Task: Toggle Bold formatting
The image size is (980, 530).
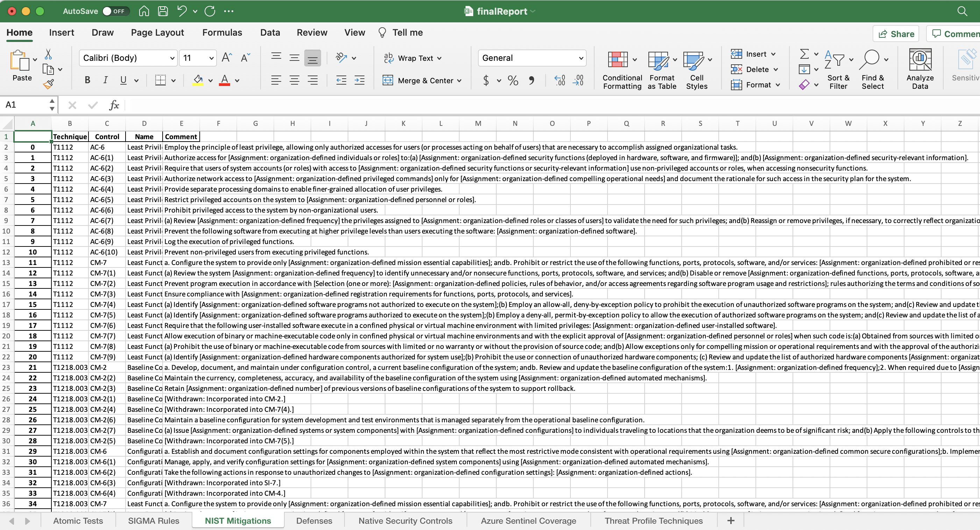Action: pos(87,80)
